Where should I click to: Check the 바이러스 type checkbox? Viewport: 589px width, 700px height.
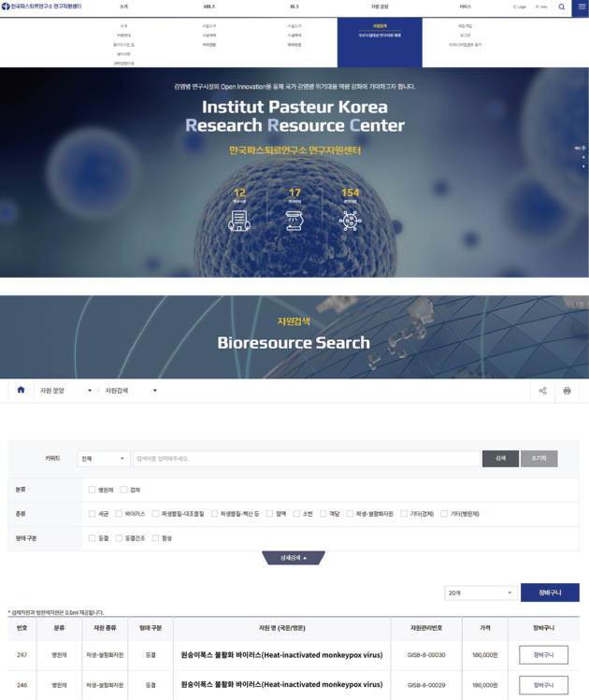pyautogui.click(x=119, y=513)
